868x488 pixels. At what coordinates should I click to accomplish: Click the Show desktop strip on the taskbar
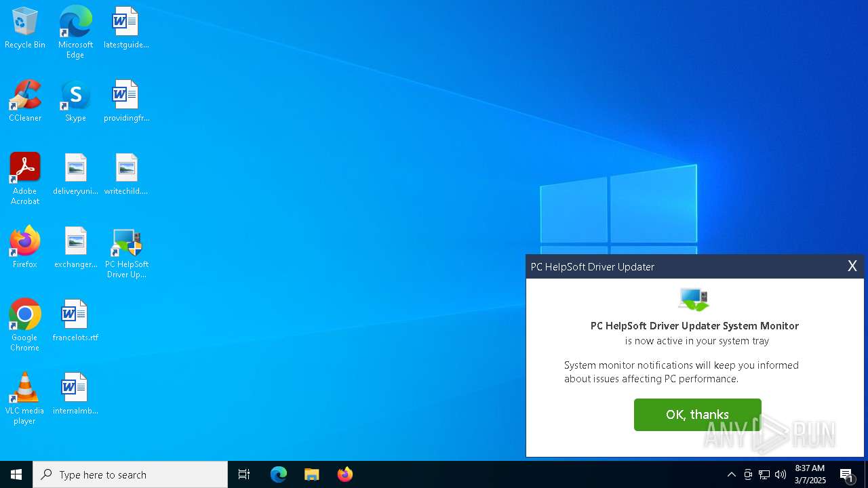[x=866, y=474]
